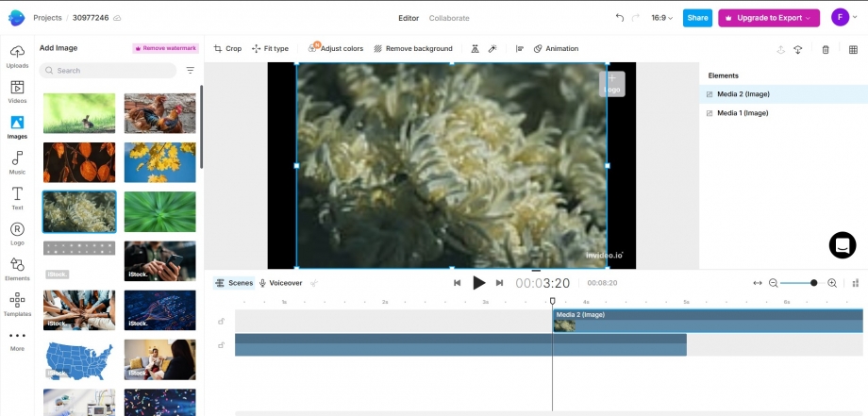Click the timeline zoom slider handle
The image size is (868, 416).
(x=813, y=283)
